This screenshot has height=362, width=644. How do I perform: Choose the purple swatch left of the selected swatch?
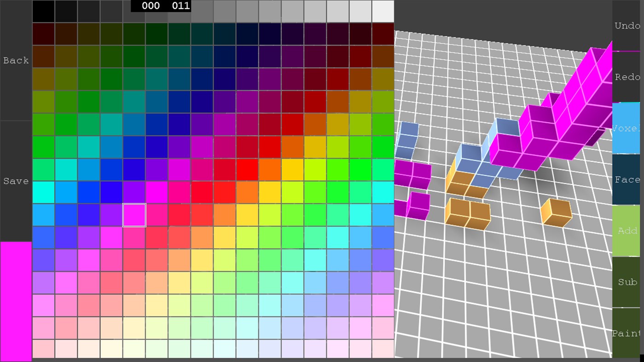(111, 215)
